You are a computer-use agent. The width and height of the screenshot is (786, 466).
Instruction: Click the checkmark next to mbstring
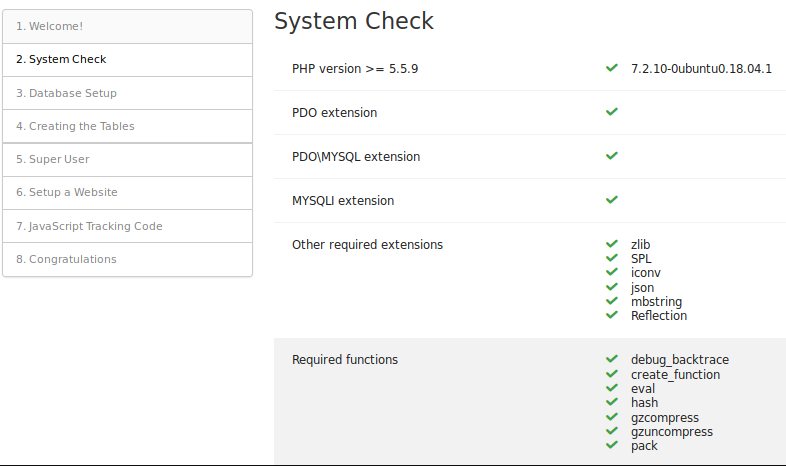pos(611,301)
